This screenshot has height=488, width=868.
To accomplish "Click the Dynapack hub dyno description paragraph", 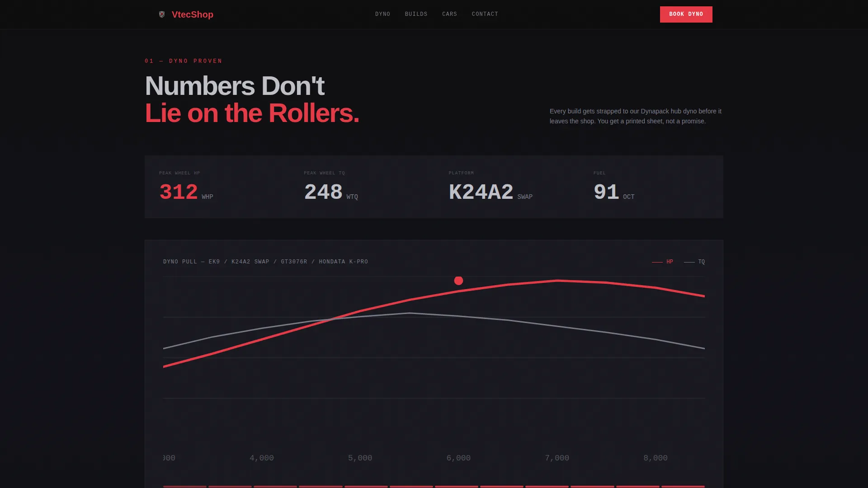I will point(636,116).
